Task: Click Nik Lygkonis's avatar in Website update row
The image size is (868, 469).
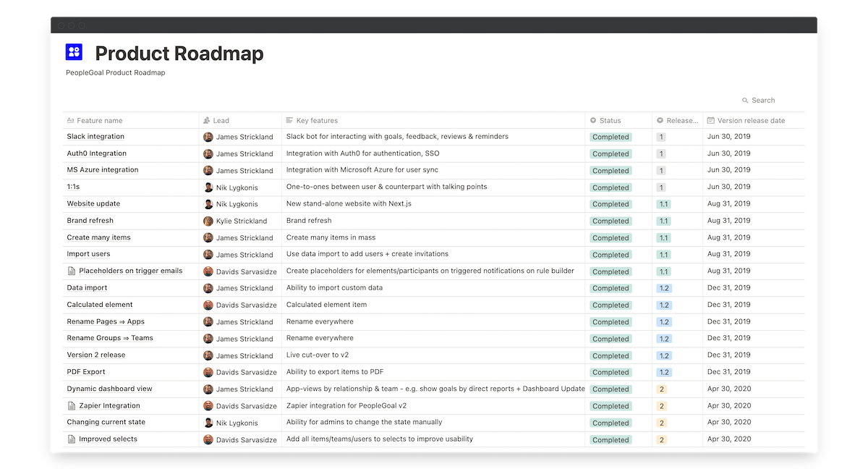Action: click(x=208, y=204)
